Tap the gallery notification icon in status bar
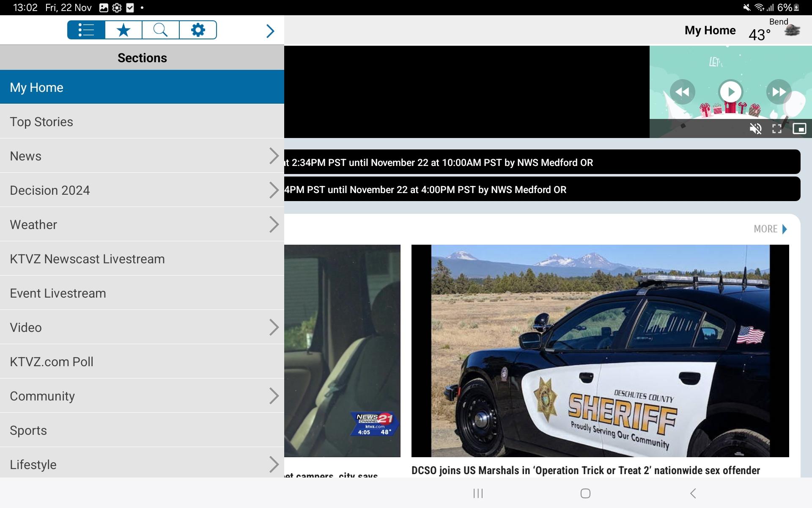Image resolution: width=812 pixels, height=508 pixels. pyautogui.click(x=104, y=8)
